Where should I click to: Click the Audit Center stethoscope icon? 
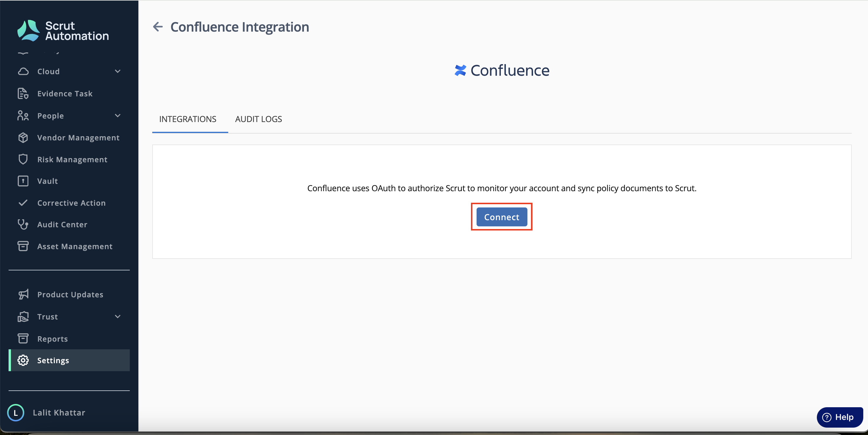[23, 224]
